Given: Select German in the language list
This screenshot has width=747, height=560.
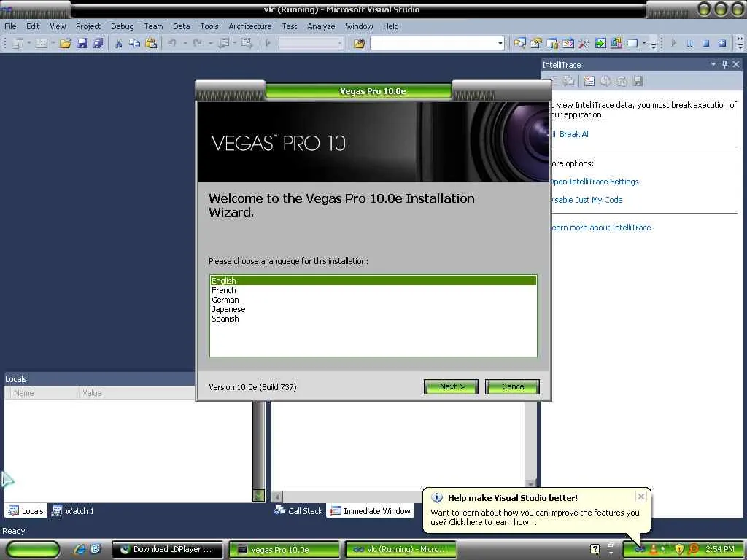Looking at the screenshot, I should pos(373,300).
